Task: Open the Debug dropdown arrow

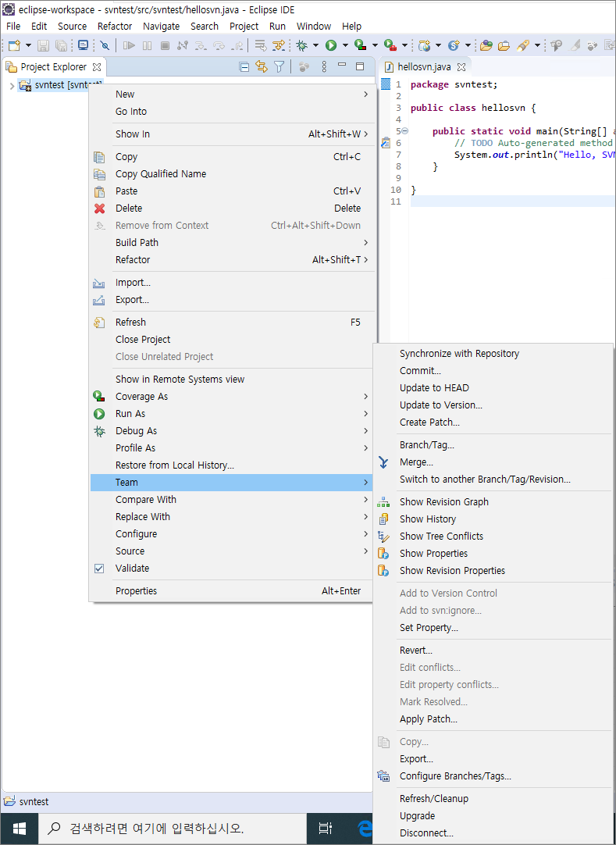Action: (316, 46)
